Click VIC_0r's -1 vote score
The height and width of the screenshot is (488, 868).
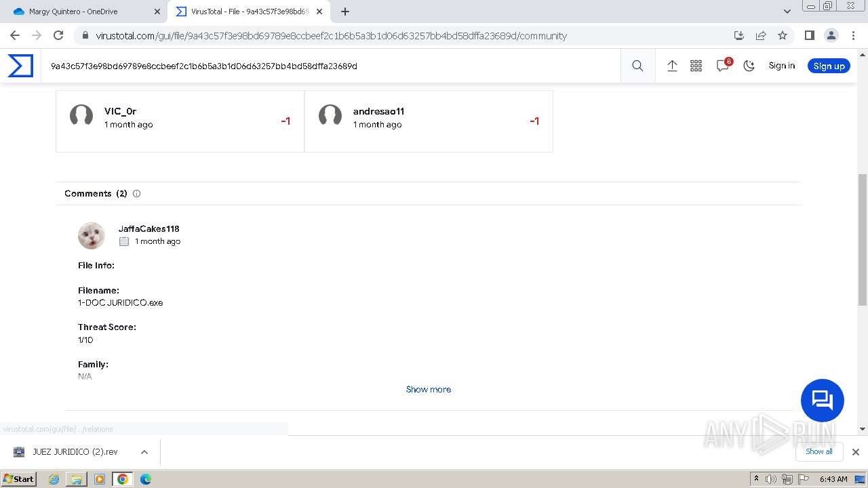285,121
